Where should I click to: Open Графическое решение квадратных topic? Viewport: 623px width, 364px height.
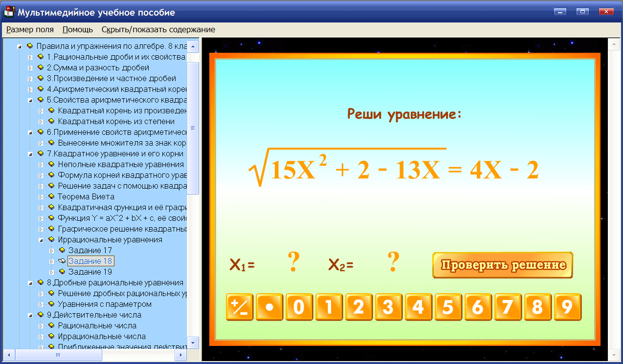[122, 229]
